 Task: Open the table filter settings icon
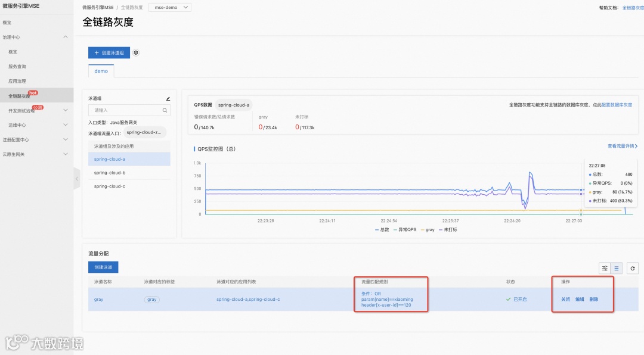tap(605, 268)
